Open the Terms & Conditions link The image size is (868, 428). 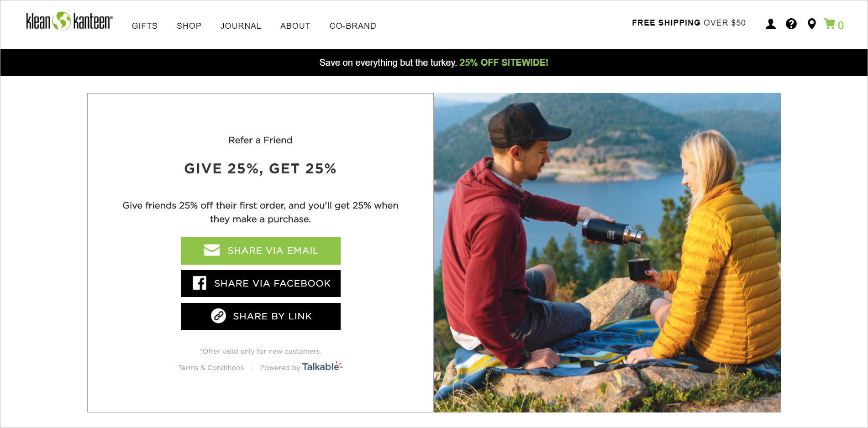point(210,367)
